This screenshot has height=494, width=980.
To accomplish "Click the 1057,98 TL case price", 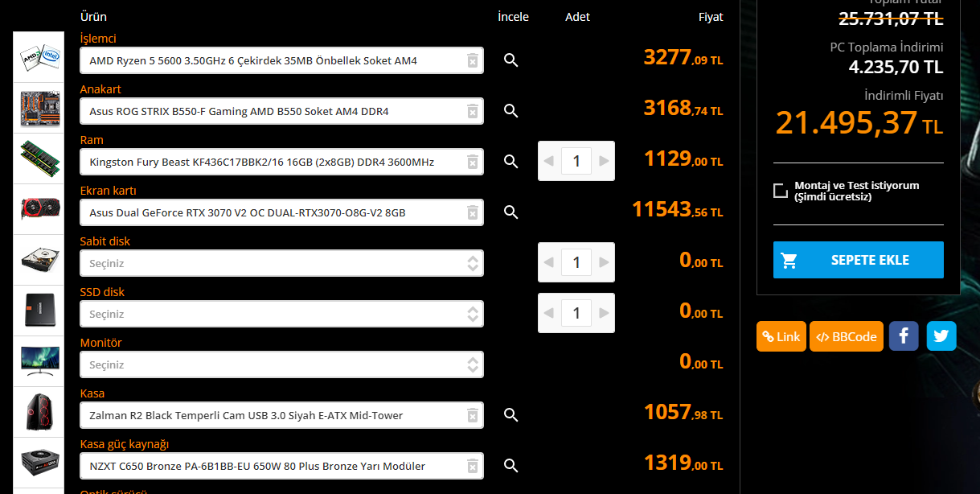I will click(683, 412).
